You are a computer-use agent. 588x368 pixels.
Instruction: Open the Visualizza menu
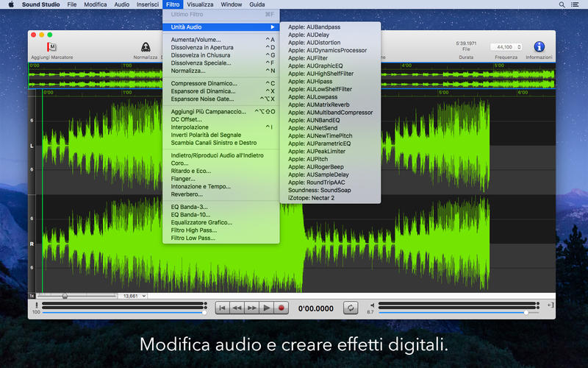point(200,4)
